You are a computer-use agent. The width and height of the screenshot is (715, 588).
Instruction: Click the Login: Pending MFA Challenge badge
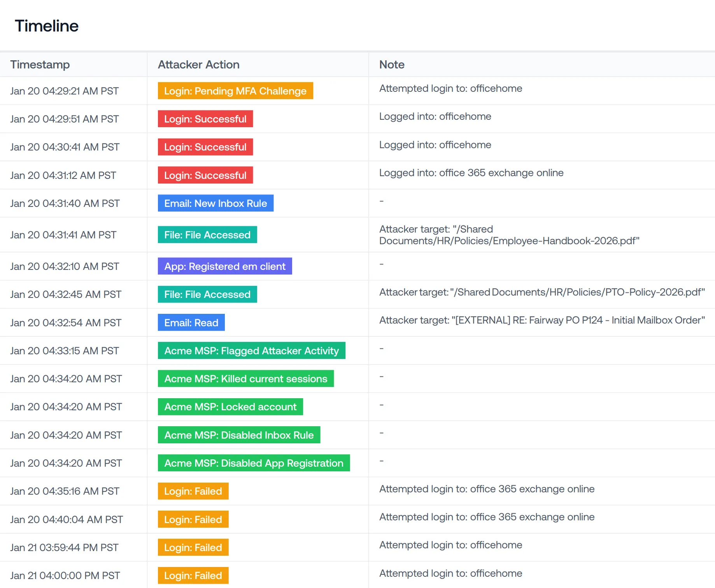coord(235,91)
